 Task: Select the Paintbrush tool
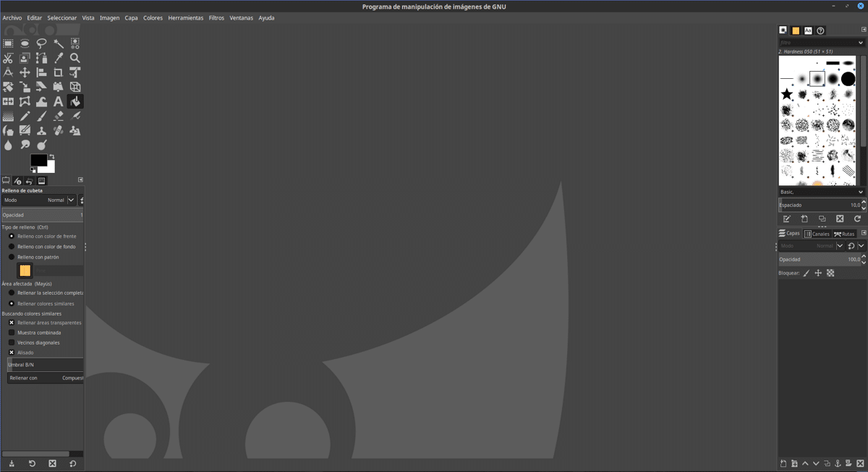coord(41,116)
